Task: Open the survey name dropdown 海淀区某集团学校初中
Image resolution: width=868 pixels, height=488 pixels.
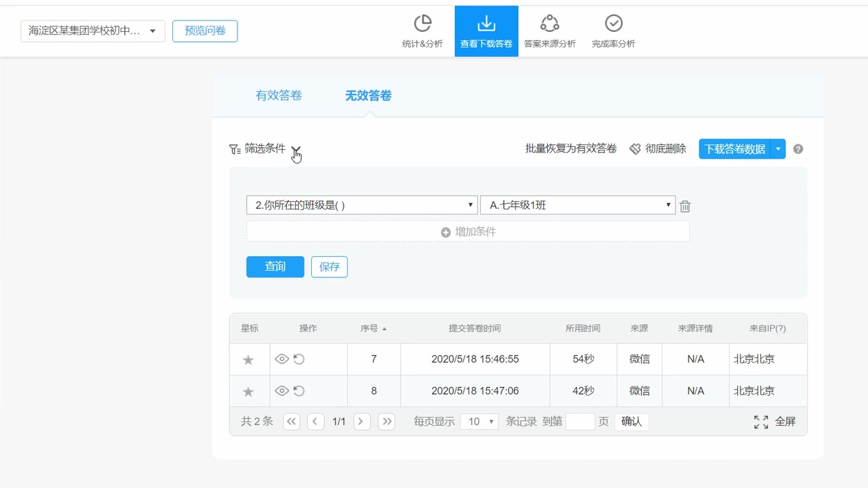Action: click(x=93, y=31)
